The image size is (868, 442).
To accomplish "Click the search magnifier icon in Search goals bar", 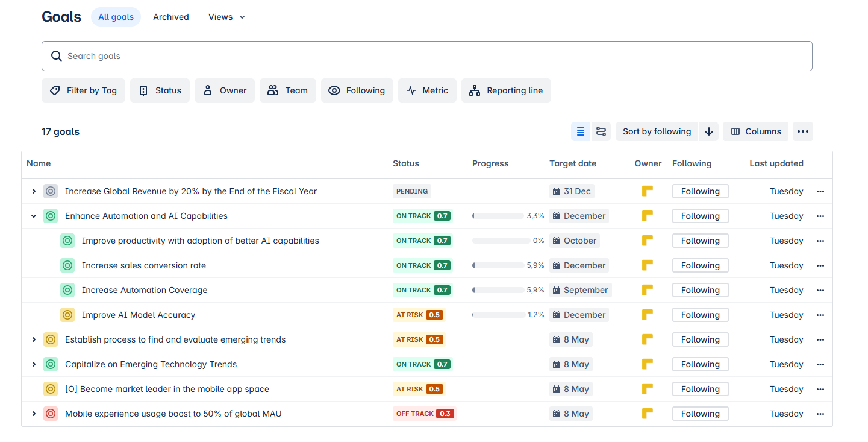I will (x=56, y=55).
